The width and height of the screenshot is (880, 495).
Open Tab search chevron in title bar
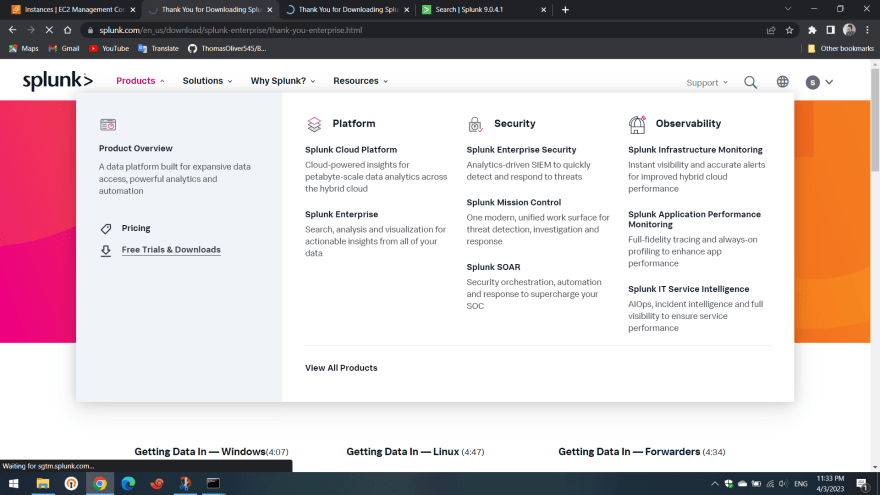click(x=788, y=9)
